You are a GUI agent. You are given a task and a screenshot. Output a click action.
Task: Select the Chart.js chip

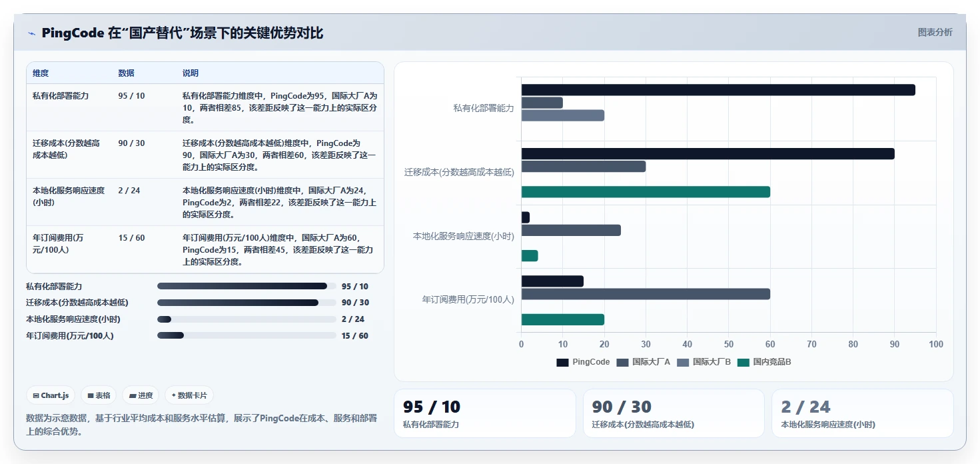(x=51, y=395)
